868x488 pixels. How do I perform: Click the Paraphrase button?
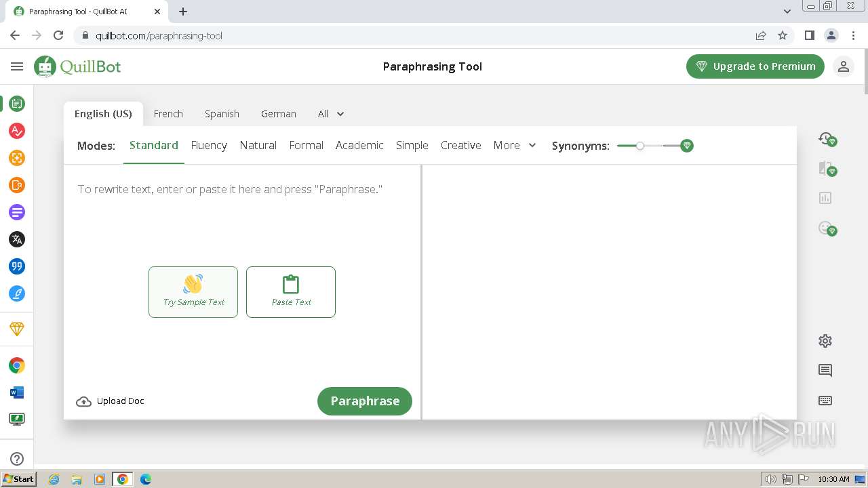point(365,401)
